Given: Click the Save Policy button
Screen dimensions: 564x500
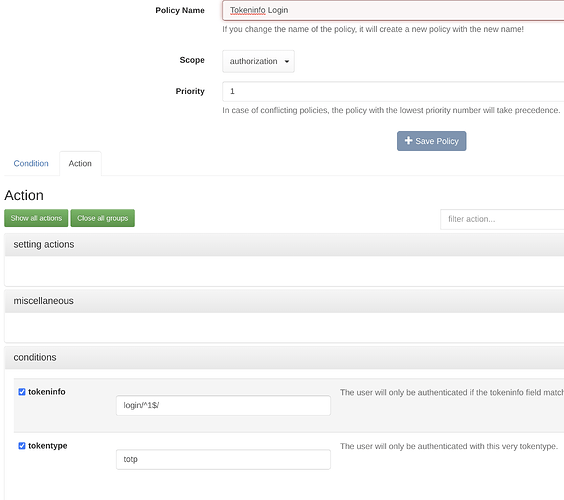Looking at the screenshot, I should click(431, 141).
